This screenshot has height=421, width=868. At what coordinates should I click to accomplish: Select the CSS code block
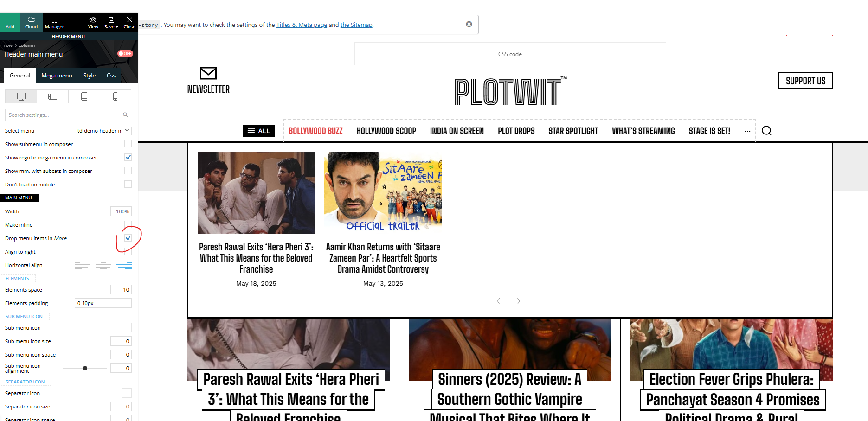[x=510, y=54]
